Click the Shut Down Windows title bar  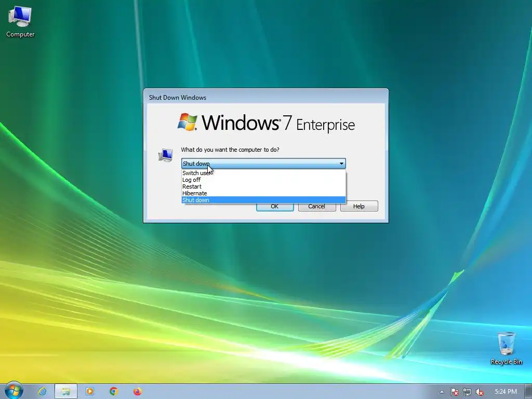(265, 97)
